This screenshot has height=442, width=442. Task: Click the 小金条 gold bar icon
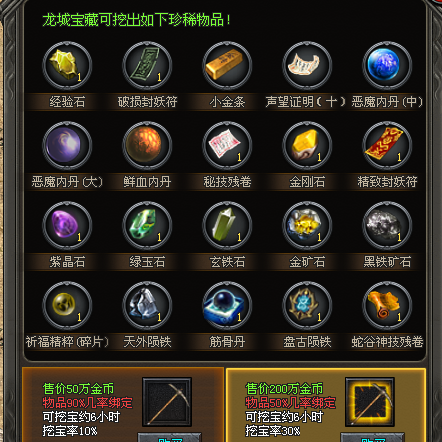click(227, 65)
